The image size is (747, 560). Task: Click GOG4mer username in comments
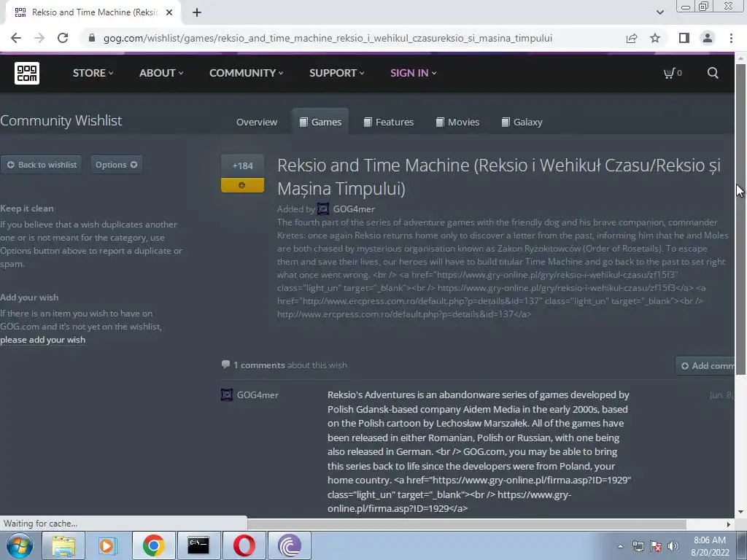pos(258,394)
